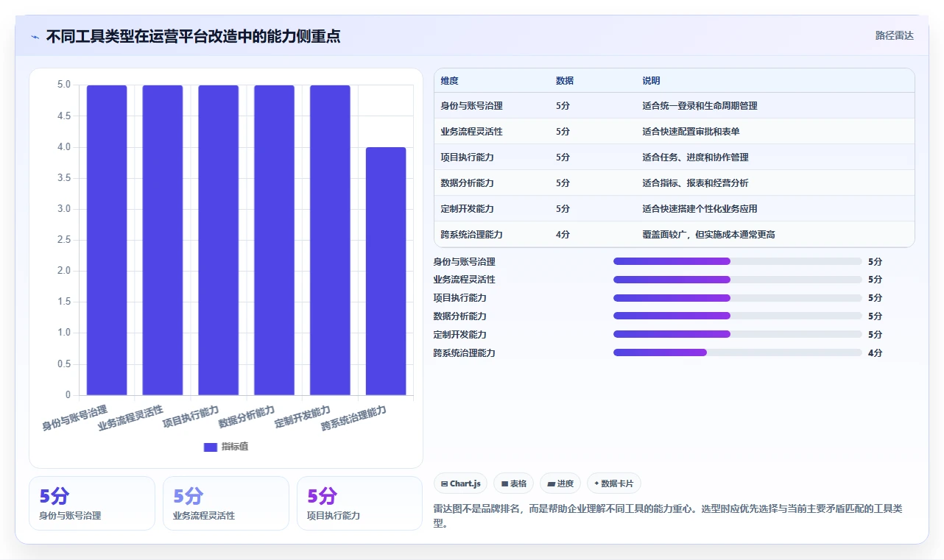Click the 定制开发能力 bar in the chart
The height and width of the screenshot is (560, 944).
pos(330,240)
